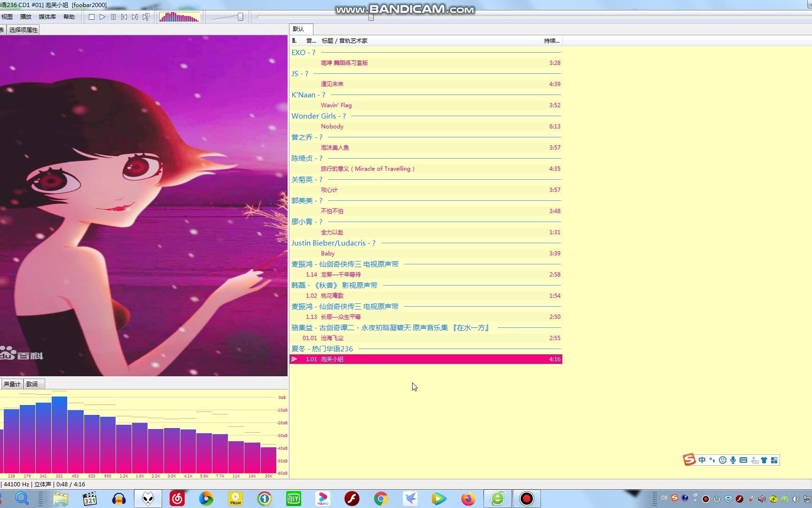812x508 pixels.
Task: Open Firefox in taskbar
Action: [x=468, y=499]
